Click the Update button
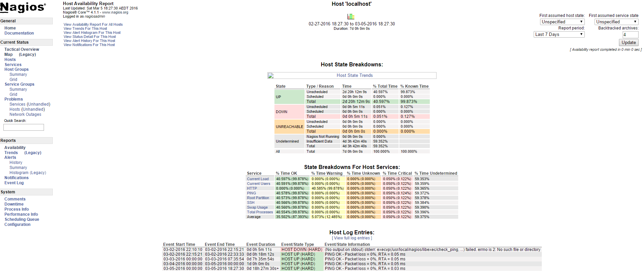 (628, 43)
